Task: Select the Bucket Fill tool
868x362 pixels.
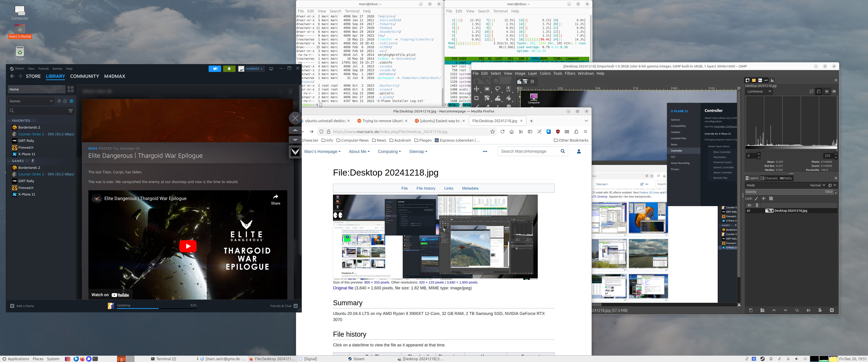Action: coord(508,98)
